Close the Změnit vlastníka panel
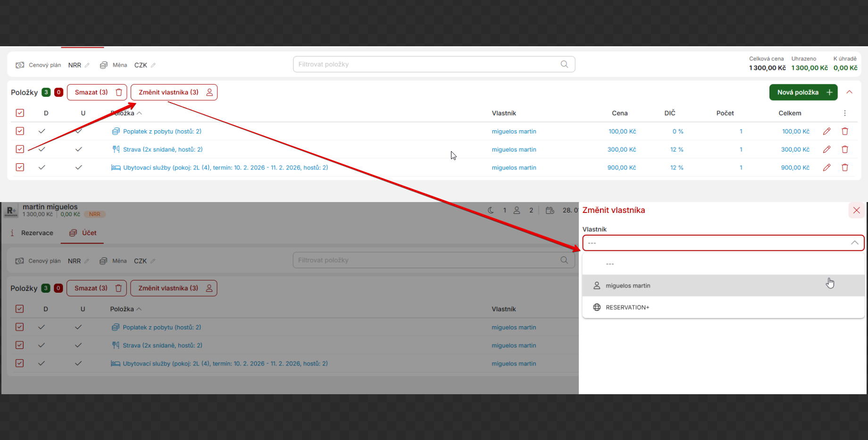The image size is (868, 440). [x=856, y=211]
